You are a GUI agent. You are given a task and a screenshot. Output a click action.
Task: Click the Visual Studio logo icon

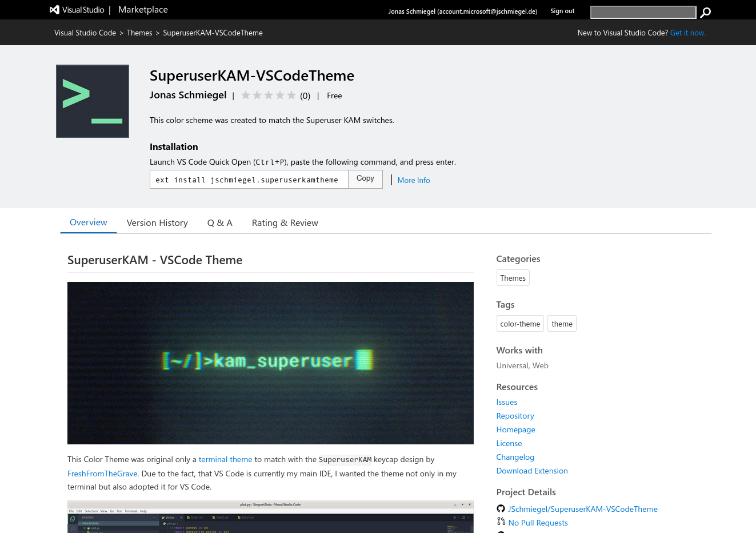coord(54,10)
